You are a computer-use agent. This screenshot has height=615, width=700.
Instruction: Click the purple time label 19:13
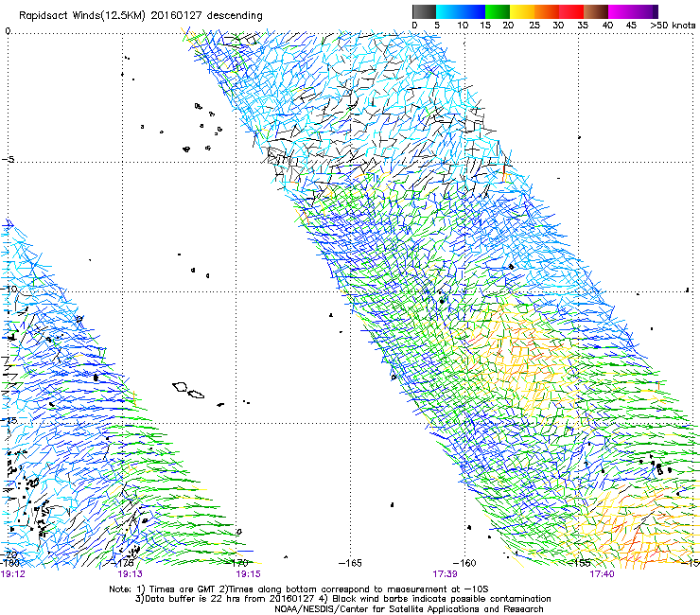130,574
